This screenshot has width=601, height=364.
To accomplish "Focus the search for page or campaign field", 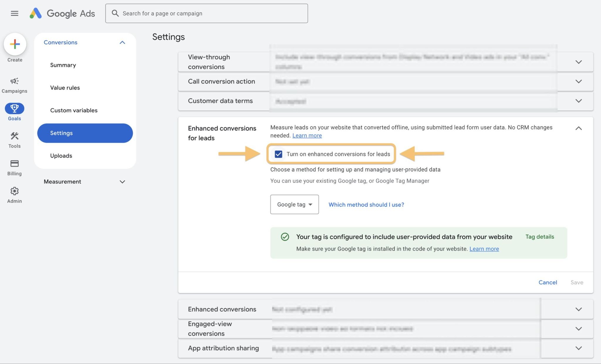I will point(207,13).
